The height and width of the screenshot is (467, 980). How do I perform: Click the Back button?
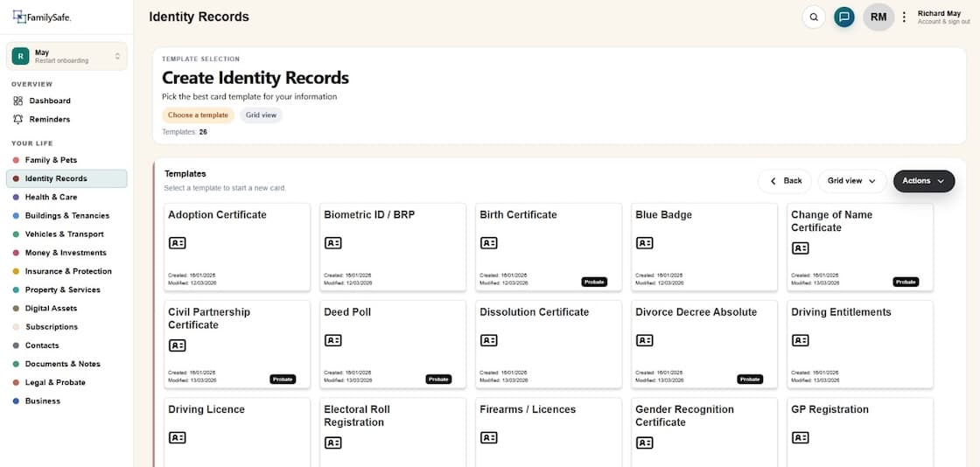(x=785, y=181)
